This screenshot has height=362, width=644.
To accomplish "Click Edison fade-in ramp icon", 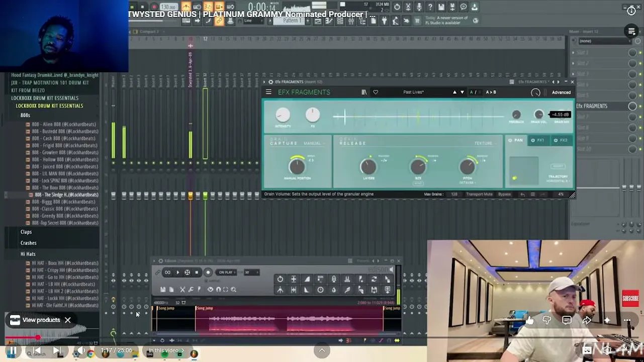I will [x=307, y=279].
